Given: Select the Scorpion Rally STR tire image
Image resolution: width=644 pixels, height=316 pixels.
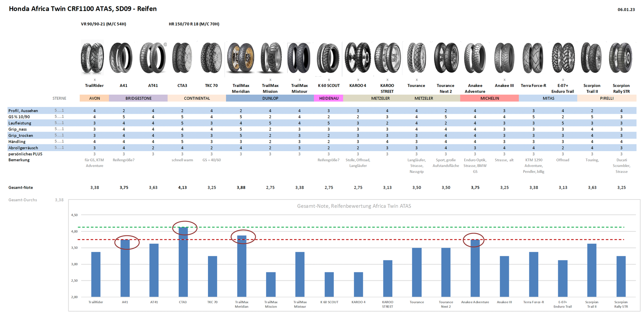Looking at the screenshot, I should 621,58.
